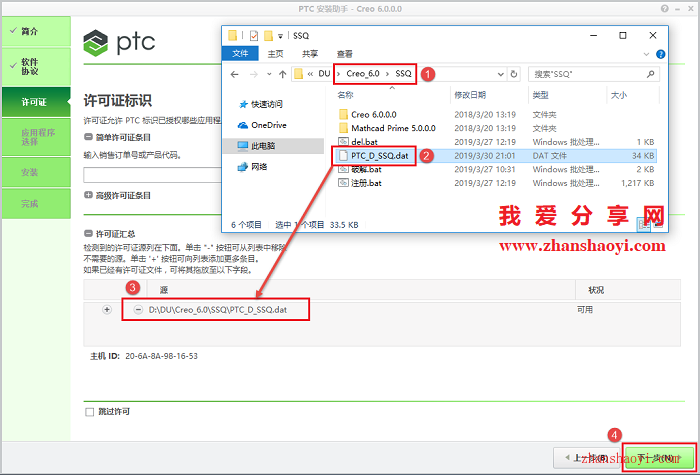Switch to the 共享 ribbon tab
The image size is (700, 475).
pos(310,54)
